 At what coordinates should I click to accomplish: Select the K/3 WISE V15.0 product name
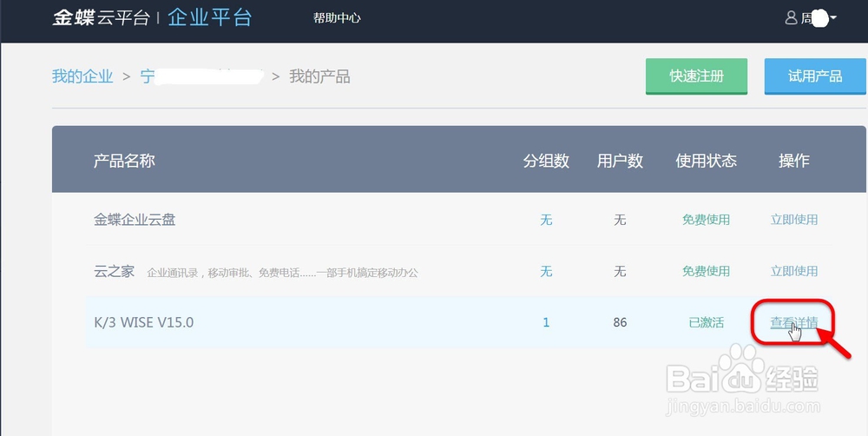click(x=144, y=322)
